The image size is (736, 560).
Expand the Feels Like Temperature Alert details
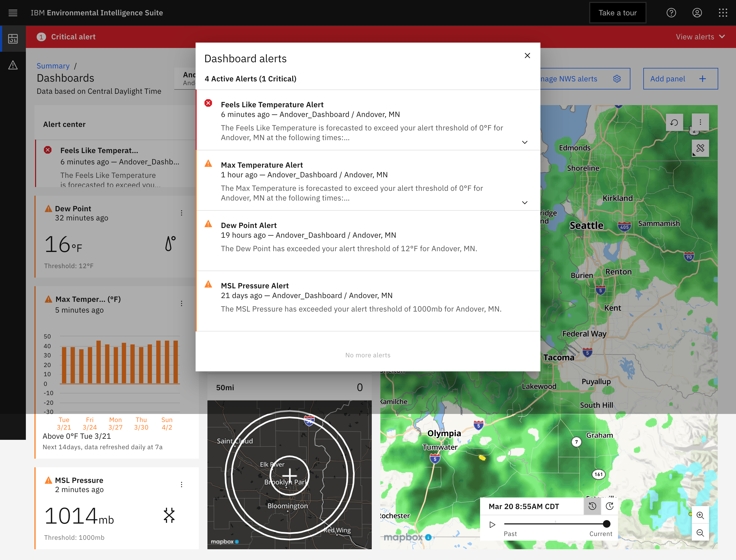tap(525, 142)
